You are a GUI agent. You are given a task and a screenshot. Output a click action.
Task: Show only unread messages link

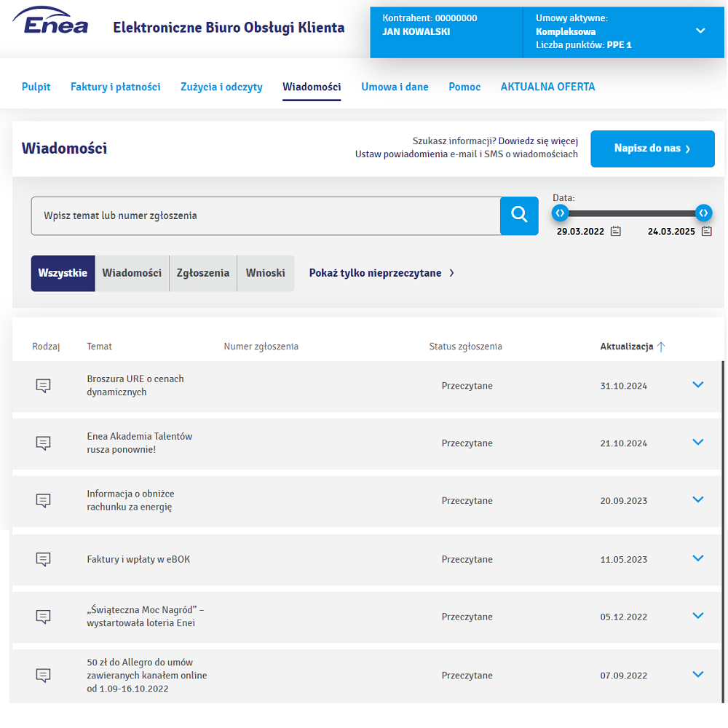[381, 273]
